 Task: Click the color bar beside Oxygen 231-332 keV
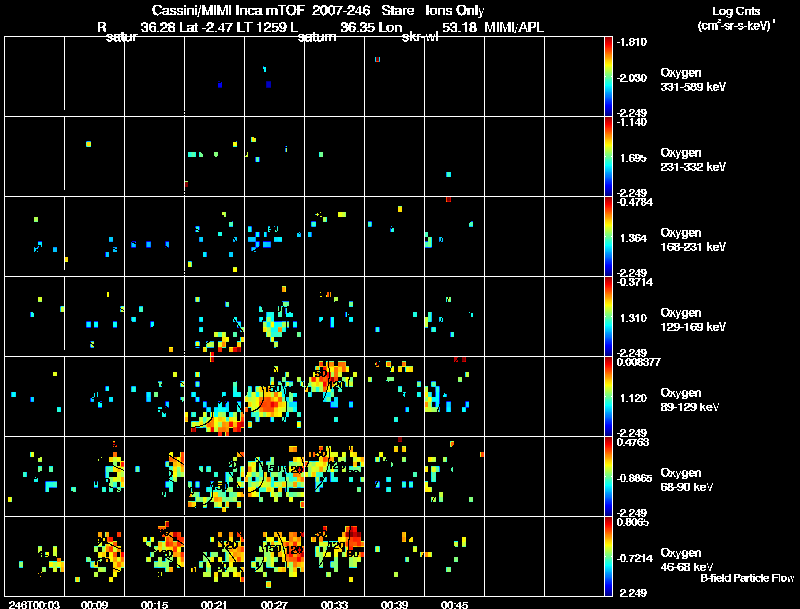point(608,157)
